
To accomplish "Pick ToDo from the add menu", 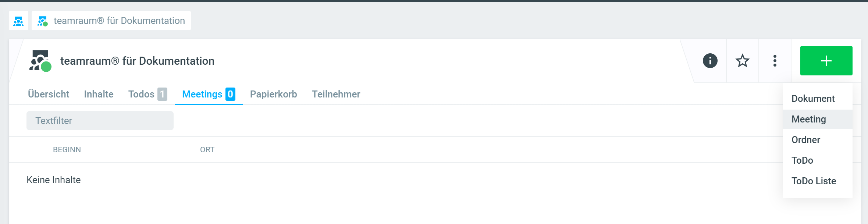I will 802,160.
